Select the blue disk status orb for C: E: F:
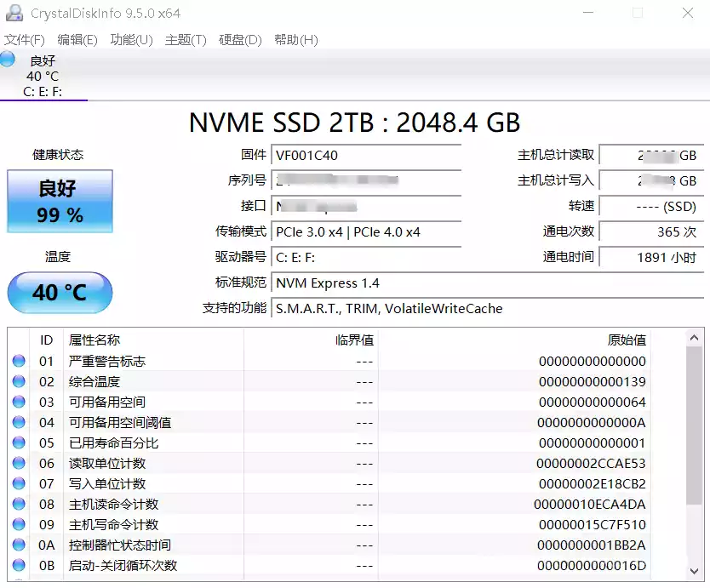710x588 pixels. pos(7,59)
